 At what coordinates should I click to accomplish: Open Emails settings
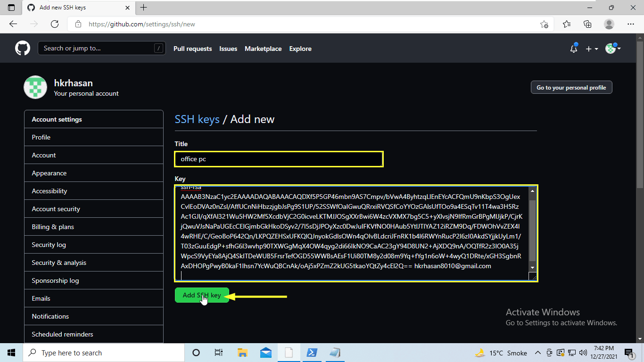click(x=94, y=298)
